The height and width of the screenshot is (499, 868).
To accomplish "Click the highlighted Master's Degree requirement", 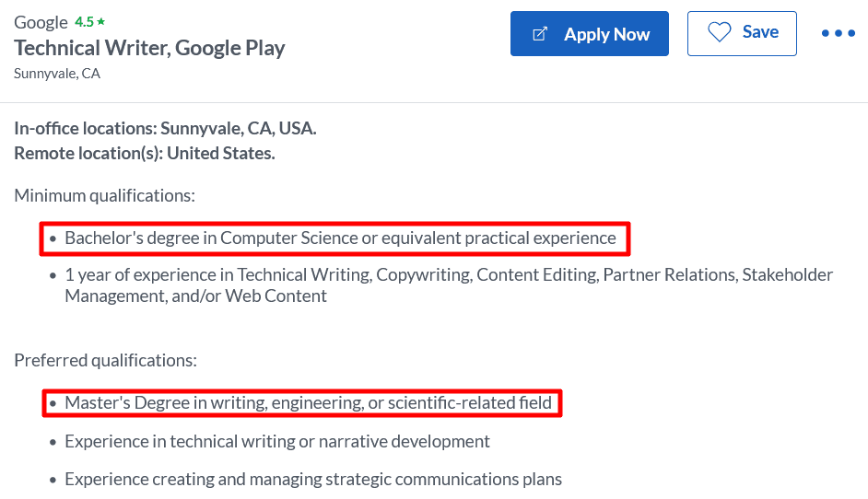I will (308, 403).
